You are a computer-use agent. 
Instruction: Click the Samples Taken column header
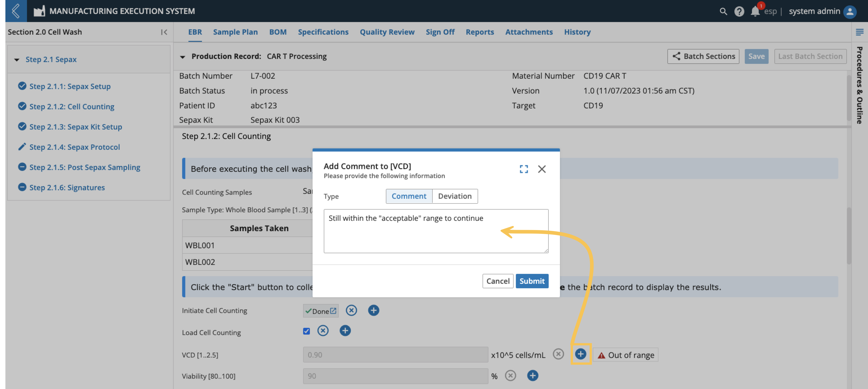point(259,228)
